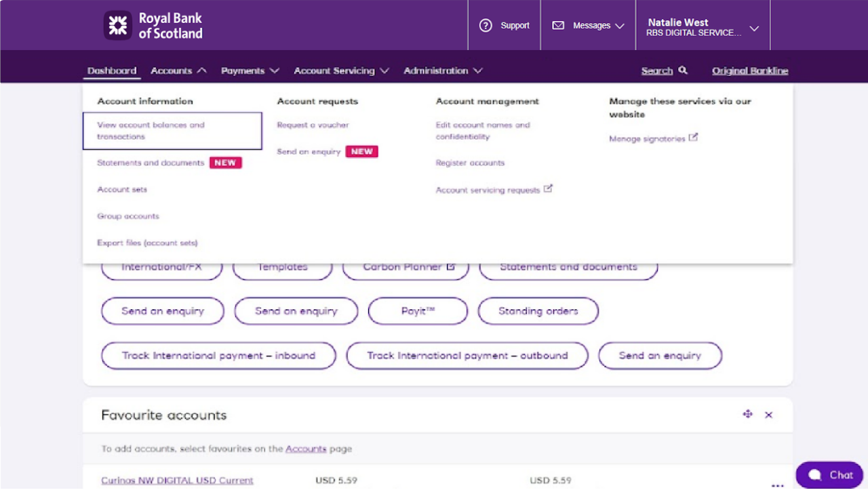
Task: Click the external link icon beside Manage signatories
Action: click(x=693, y=138)
